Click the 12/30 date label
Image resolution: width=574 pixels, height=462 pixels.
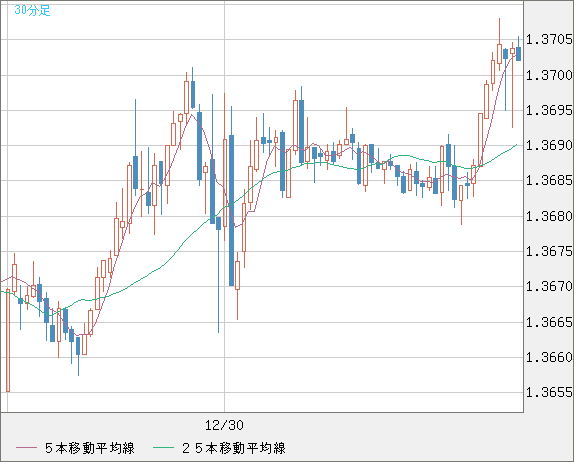tap(224, 425)
